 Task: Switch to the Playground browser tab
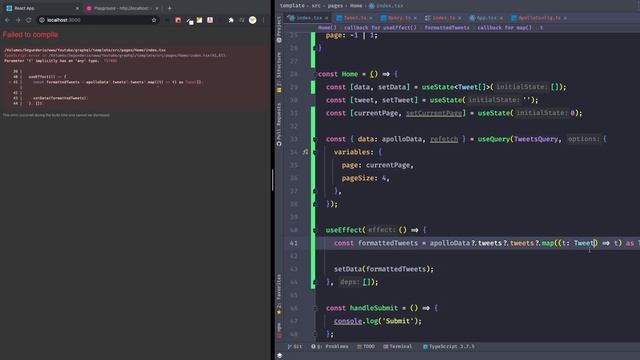[x=122, y=8]
